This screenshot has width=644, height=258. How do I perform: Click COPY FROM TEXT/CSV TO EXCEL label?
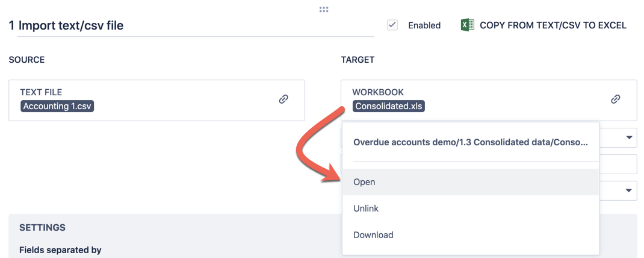[x=553, y=25]
